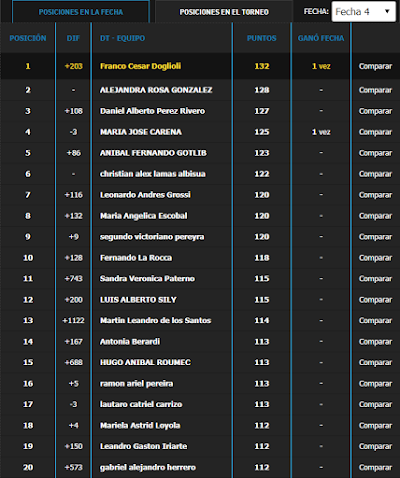Viewport: 400px width, 478px height.
Task: Open the Fecha 4 dropdown
Action: click(x=363, y=12)
